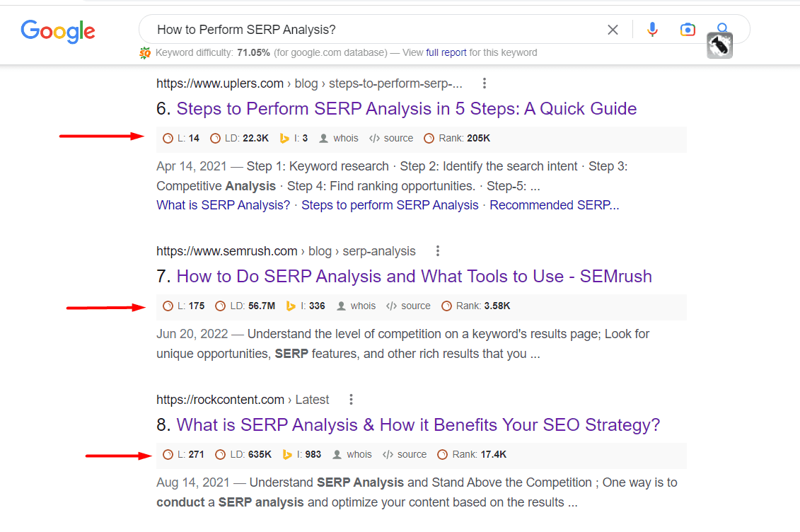
Task: Click Bing index I: 983 icon
Action: click(x=287, y=454)
